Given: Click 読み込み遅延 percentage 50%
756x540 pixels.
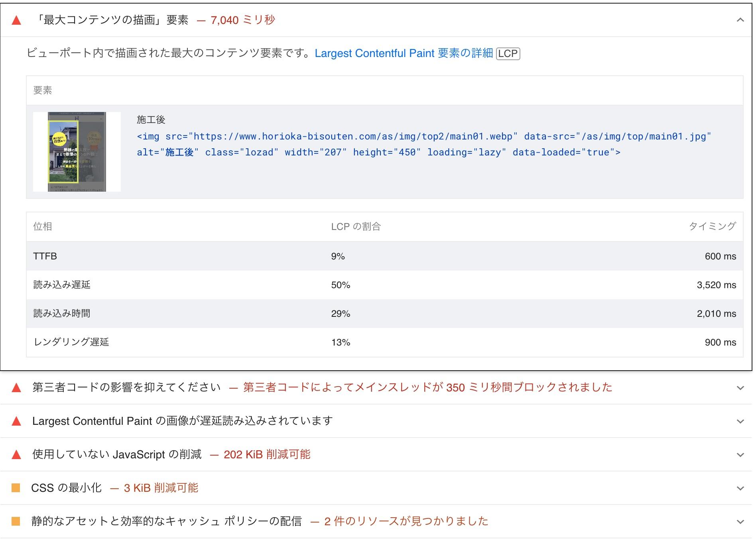Looking at the screenshot, I should click(x=341, y=285).
